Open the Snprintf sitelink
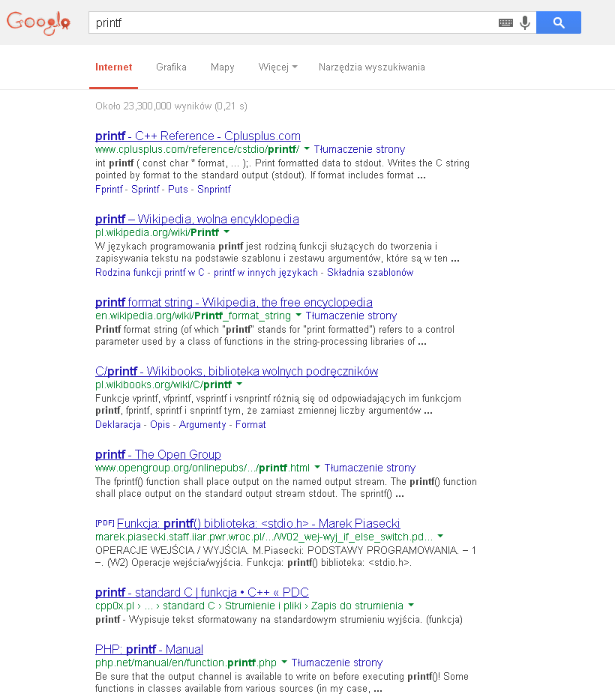Screen dimensions: 615x700 pyautogui.click(x=214, y=190)
